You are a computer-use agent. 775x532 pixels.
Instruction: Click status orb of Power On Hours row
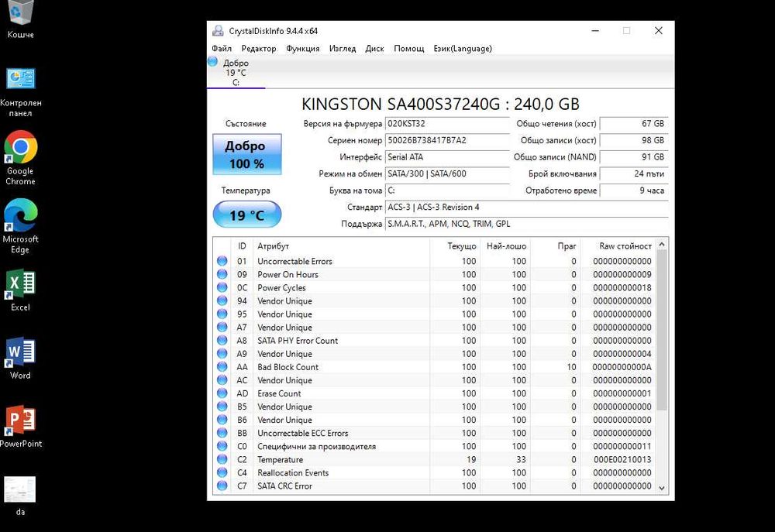pos(222,274)
